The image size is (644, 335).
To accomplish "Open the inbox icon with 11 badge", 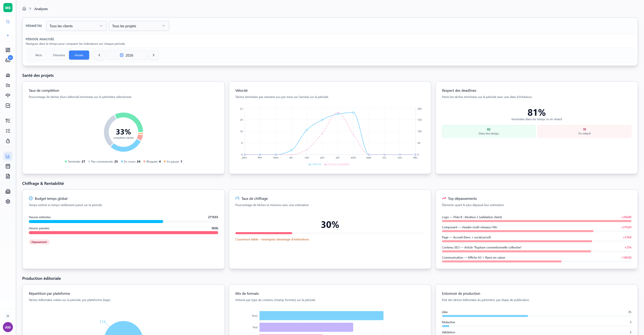I will coord(8,60).
